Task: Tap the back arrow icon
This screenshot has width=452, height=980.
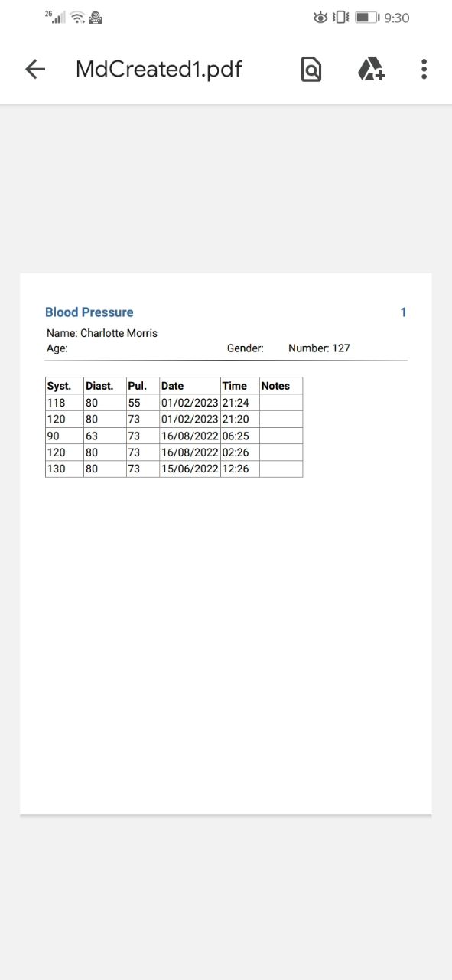Action: 35,70
